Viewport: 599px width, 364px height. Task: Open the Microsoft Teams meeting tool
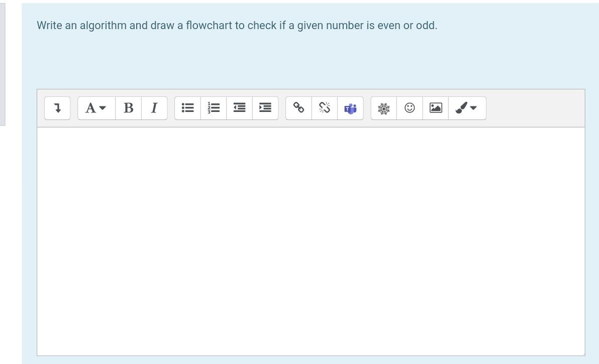(x=350, y=107)
